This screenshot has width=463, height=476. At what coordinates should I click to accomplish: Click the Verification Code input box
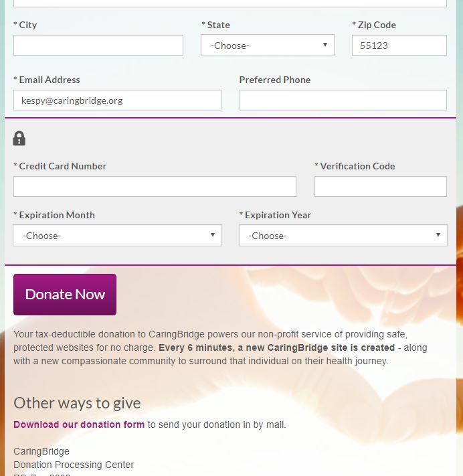click(381, 186)
